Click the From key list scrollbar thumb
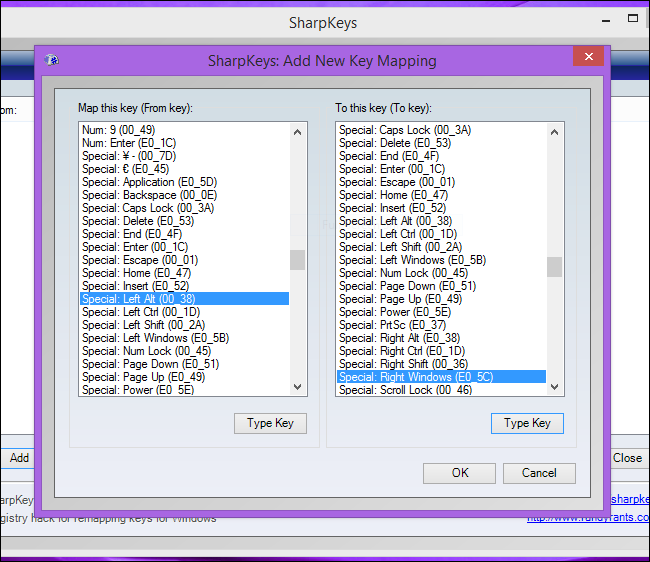The image size is (650, 562). (x=297, y=260)
